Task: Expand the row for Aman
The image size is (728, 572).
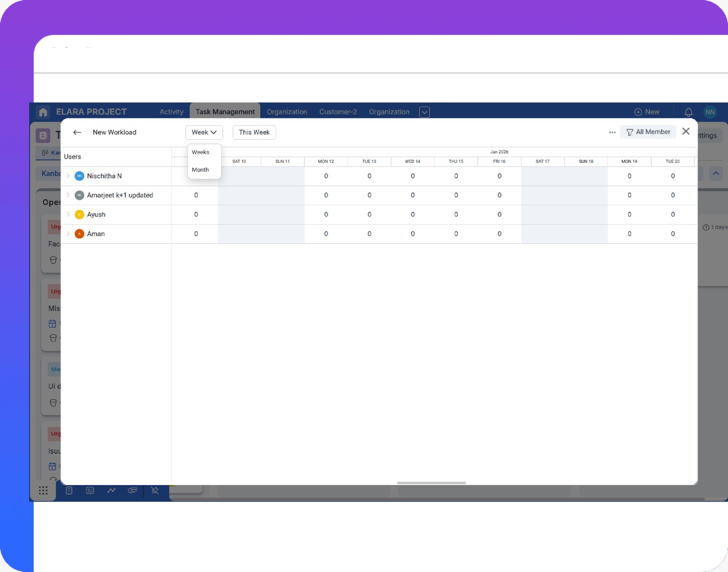Action: tap(69, 234)
